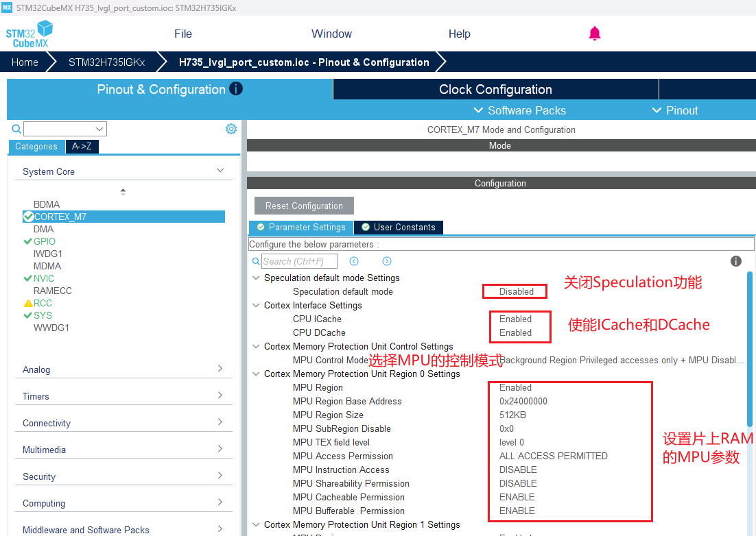Screen dimensions: 756x536
Task: Click the parameter search magnifier icon
Action: pyautogui.click(x=256, y=261)
